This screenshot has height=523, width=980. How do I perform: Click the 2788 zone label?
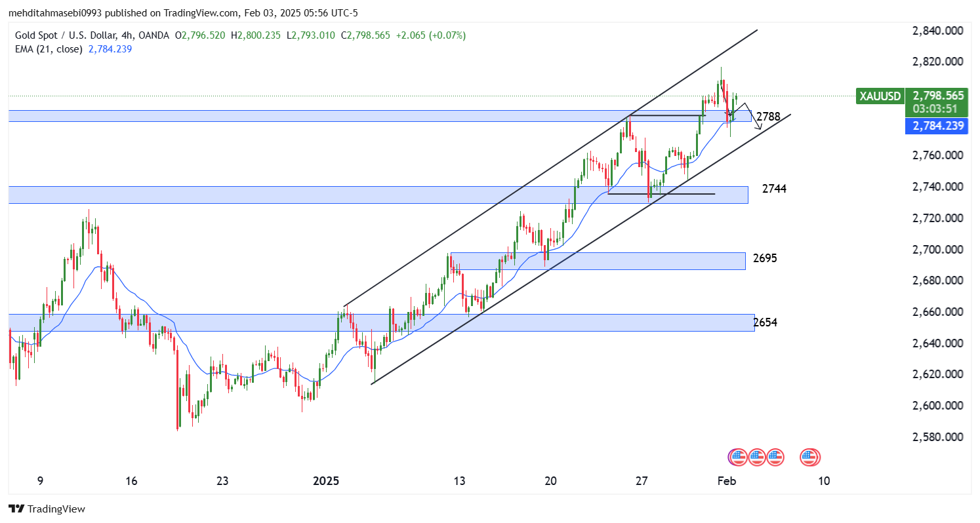click(x=768, y=117)
